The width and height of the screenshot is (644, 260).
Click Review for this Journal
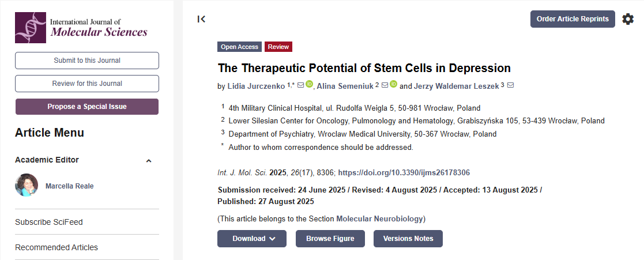point(87,84)
